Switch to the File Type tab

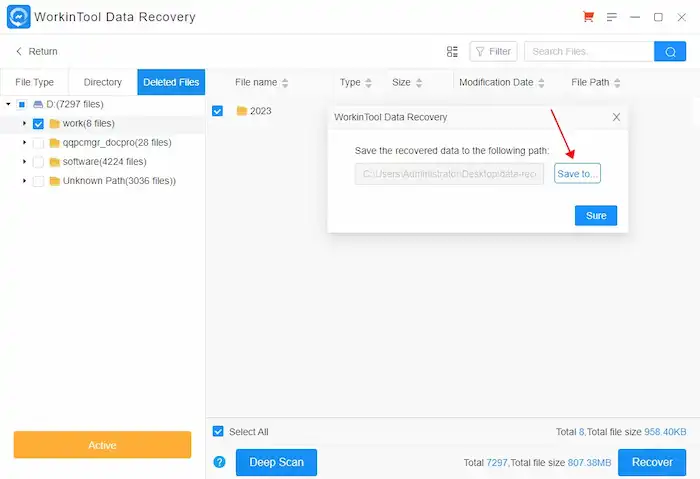click(34, 82)
